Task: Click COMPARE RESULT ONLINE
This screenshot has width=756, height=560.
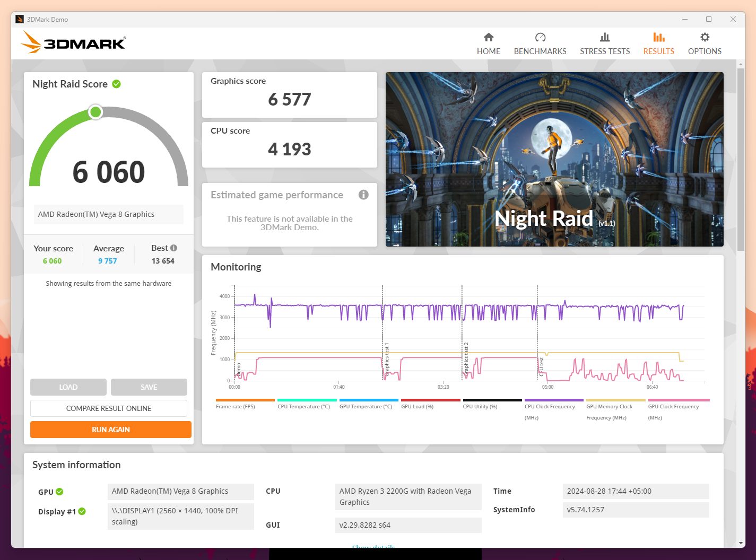Action: click(109, 408)
